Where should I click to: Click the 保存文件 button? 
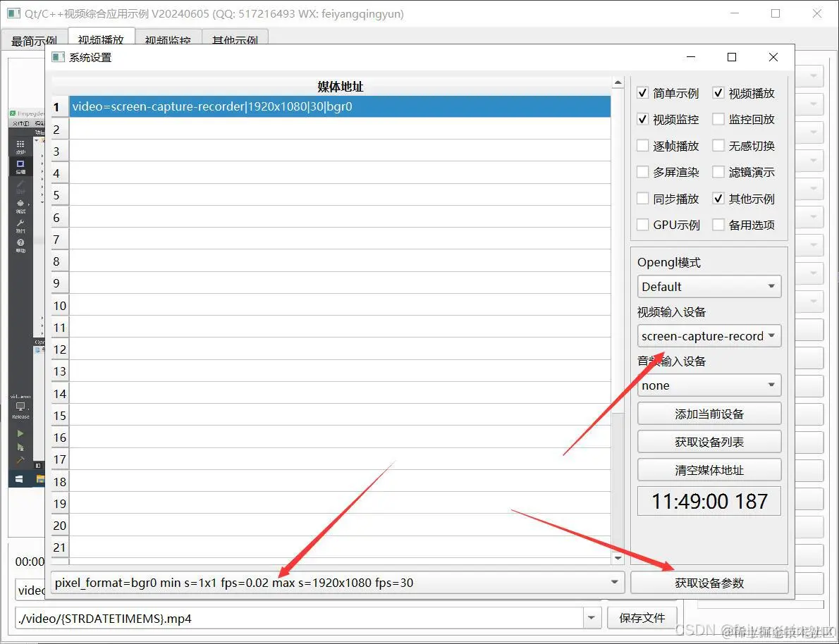[x=642, y=619]
